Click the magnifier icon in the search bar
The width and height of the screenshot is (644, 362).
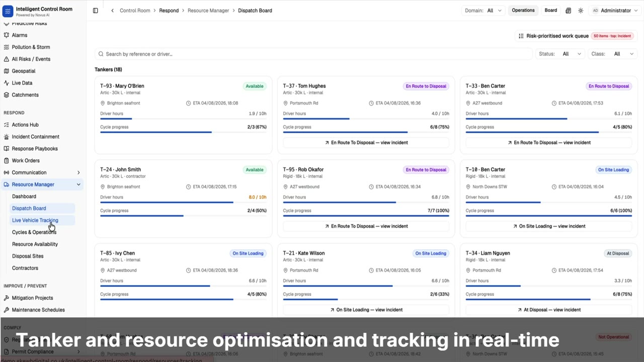point(101,54)
